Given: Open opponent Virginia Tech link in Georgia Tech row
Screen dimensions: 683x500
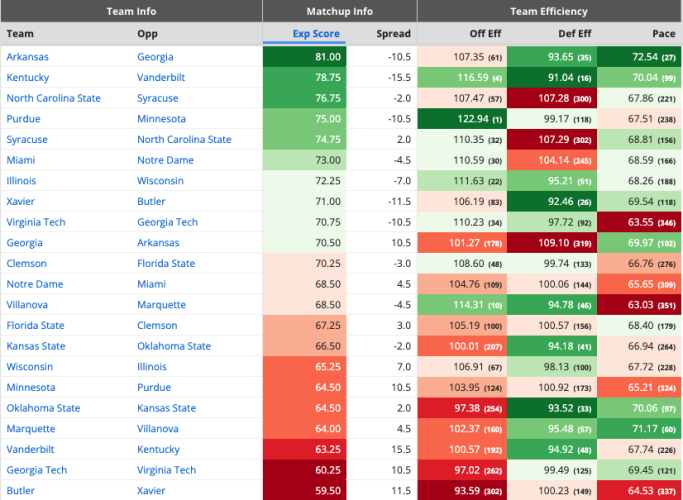Looking at the screenshot, I should [166, 470].
